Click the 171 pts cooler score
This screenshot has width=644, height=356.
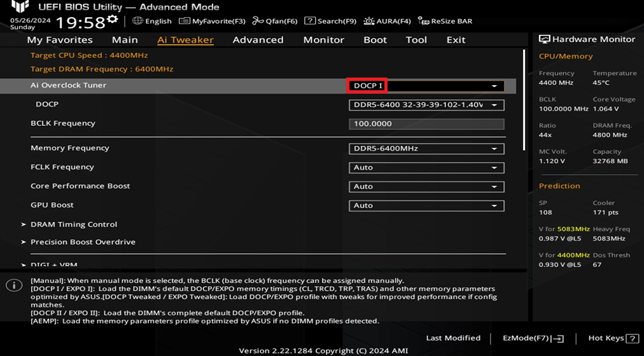point(605,212)
